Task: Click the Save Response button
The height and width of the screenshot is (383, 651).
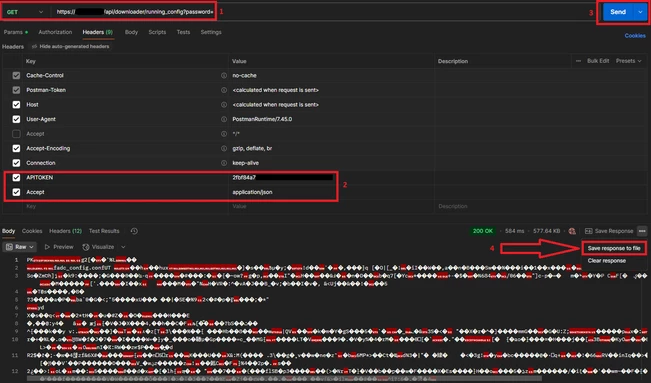Action: 609,231
